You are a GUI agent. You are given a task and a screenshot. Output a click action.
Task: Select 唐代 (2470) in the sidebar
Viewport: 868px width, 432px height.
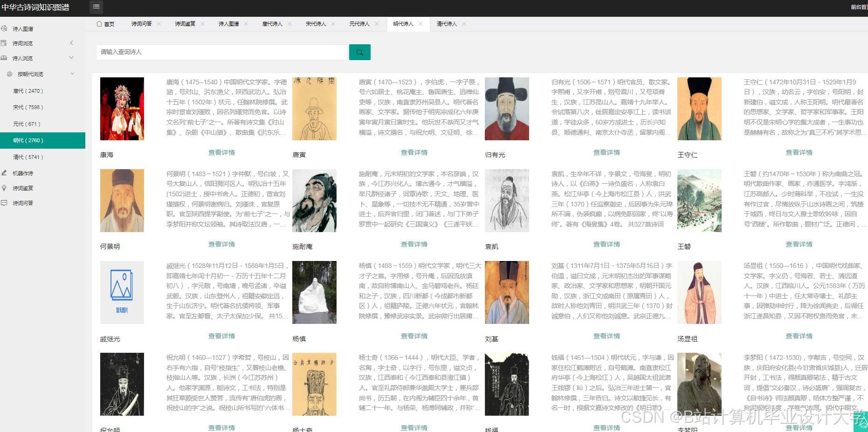[x=28, y=90]
